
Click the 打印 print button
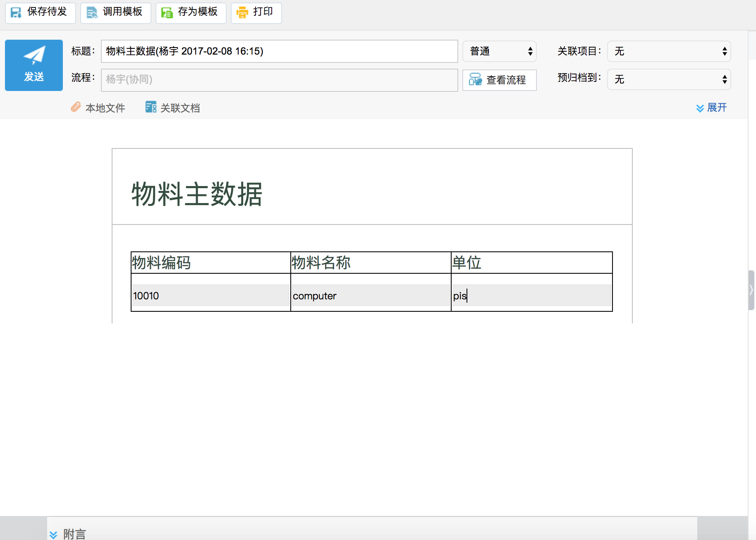point(256,12)
